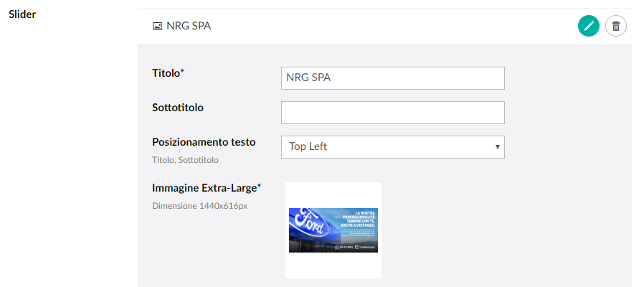The height and width of the screenshot is (287, 644).
Task: Click the Sottotitolo field label
Action: (x=178, y=108)
